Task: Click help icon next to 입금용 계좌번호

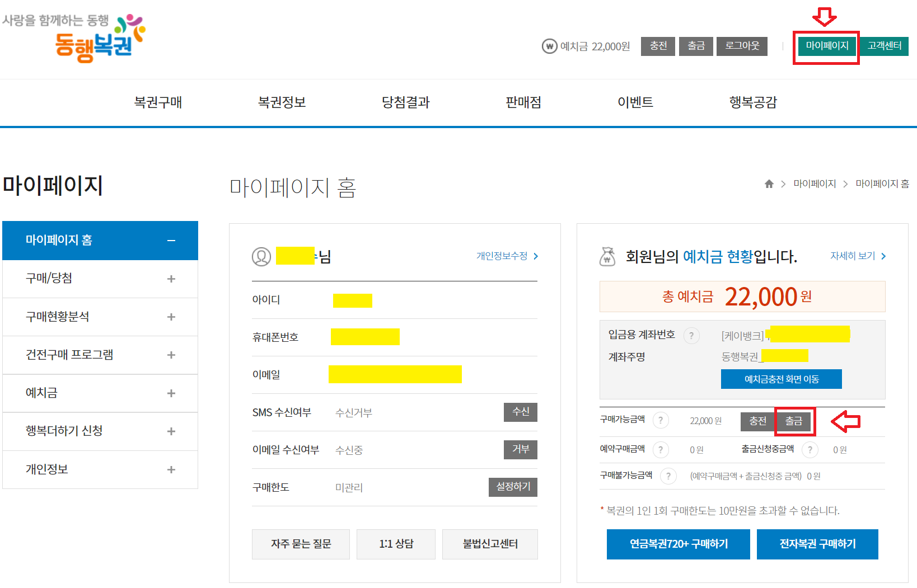Action: (x=691, y=336)
